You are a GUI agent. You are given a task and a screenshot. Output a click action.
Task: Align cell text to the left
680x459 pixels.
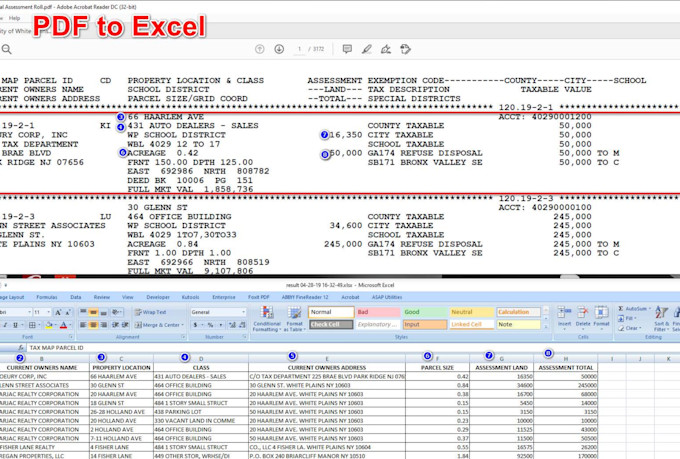(x=83, y=325)
